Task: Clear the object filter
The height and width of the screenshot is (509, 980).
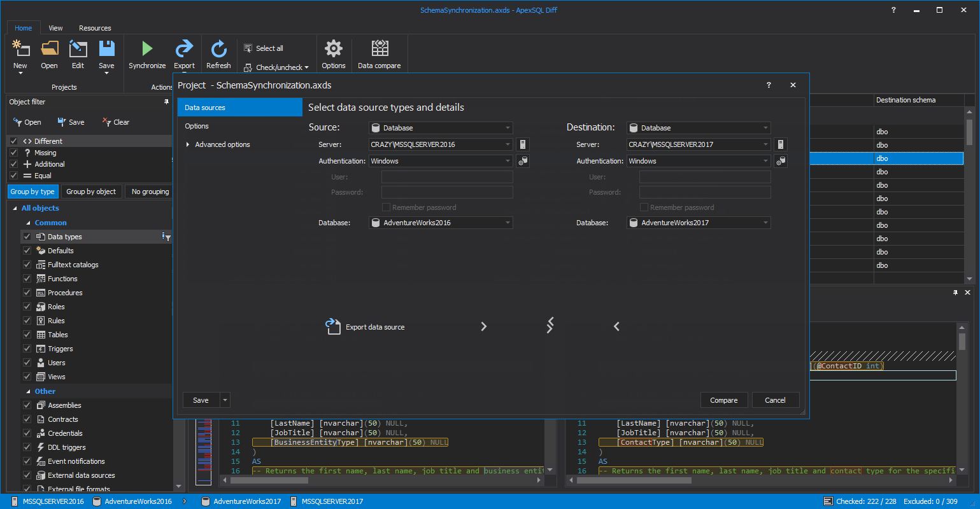Action: [115, 122]
